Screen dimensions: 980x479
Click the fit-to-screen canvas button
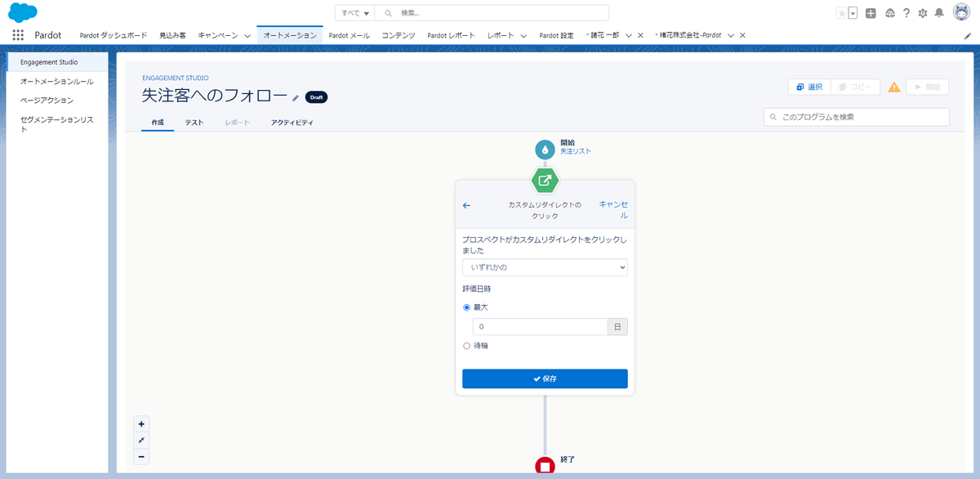point(141,441)
